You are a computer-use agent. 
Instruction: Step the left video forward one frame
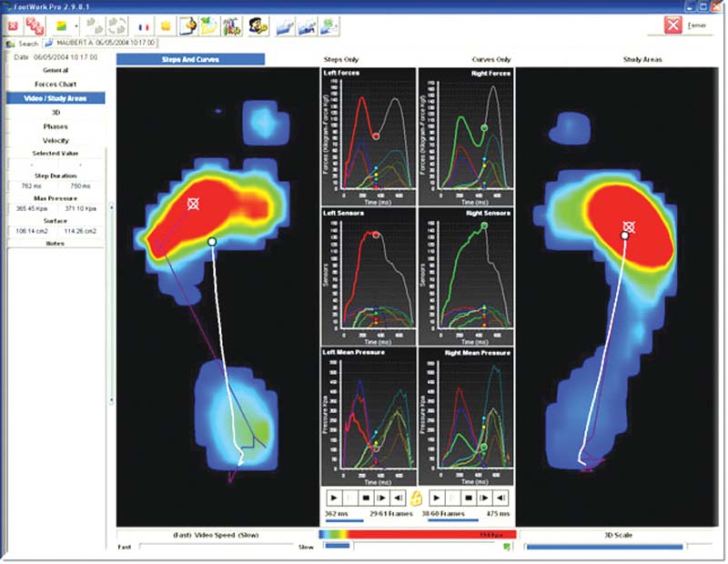coord(380,498)
